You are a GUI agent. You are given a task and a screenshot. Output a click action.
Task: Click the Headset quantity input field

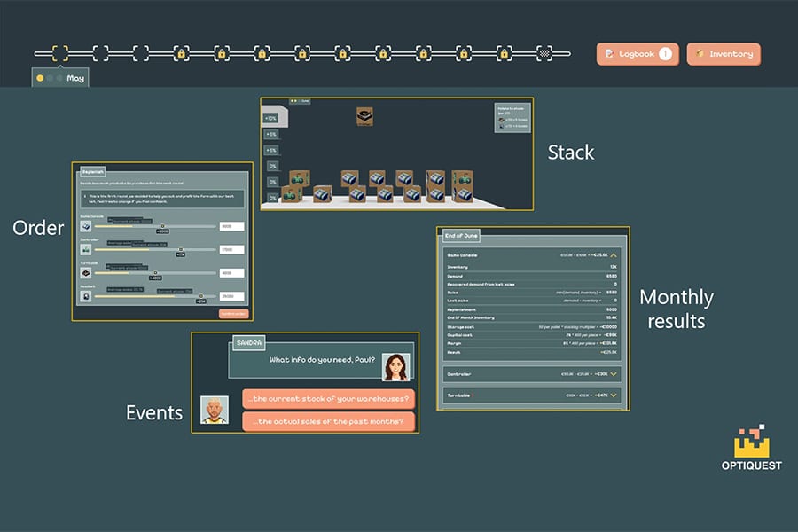click(232, 295)
